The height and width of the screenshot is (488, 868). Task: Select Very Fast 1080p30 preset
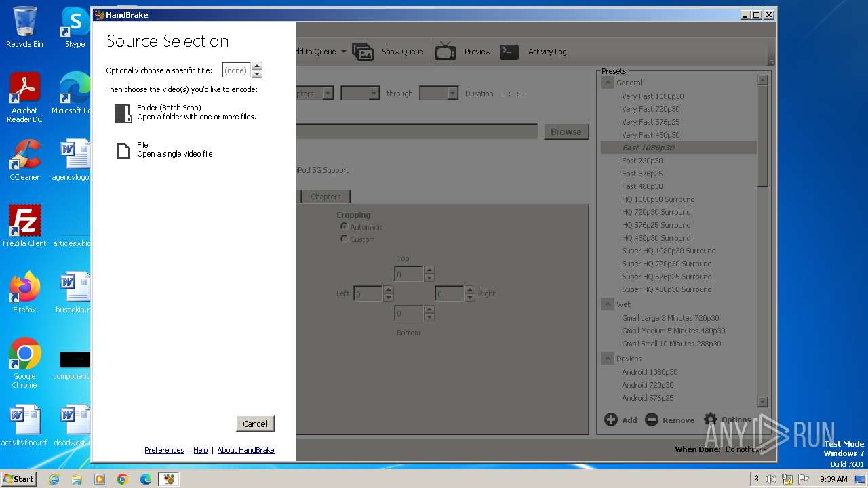(652, 96)
